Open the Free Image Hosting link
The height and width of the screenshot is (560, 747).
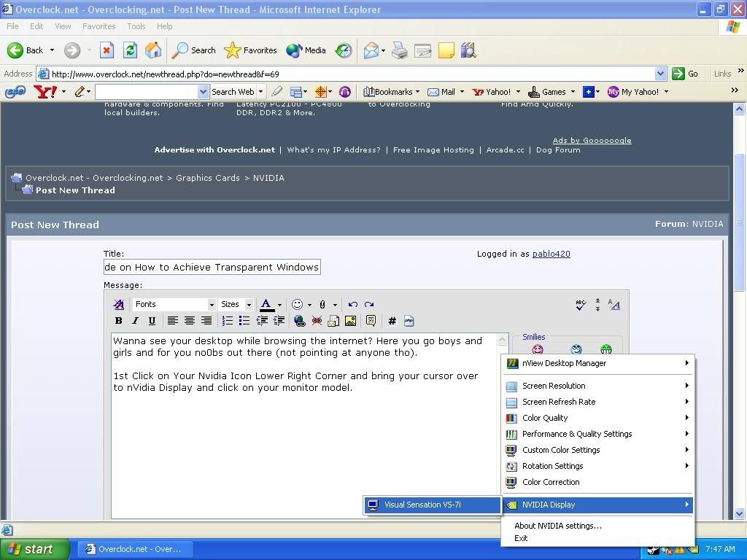tap(433, 149)
